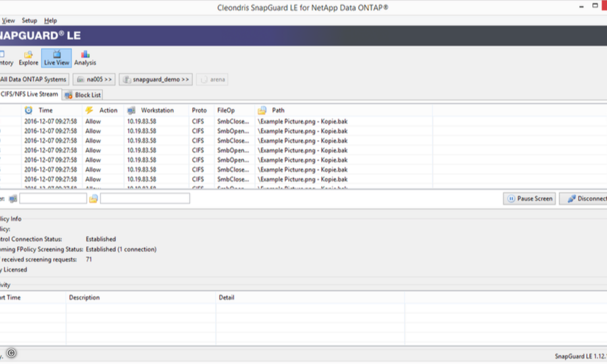Select the Live View toolbar icon
This screenshot has height=364, width=607.
coord(57,58)
